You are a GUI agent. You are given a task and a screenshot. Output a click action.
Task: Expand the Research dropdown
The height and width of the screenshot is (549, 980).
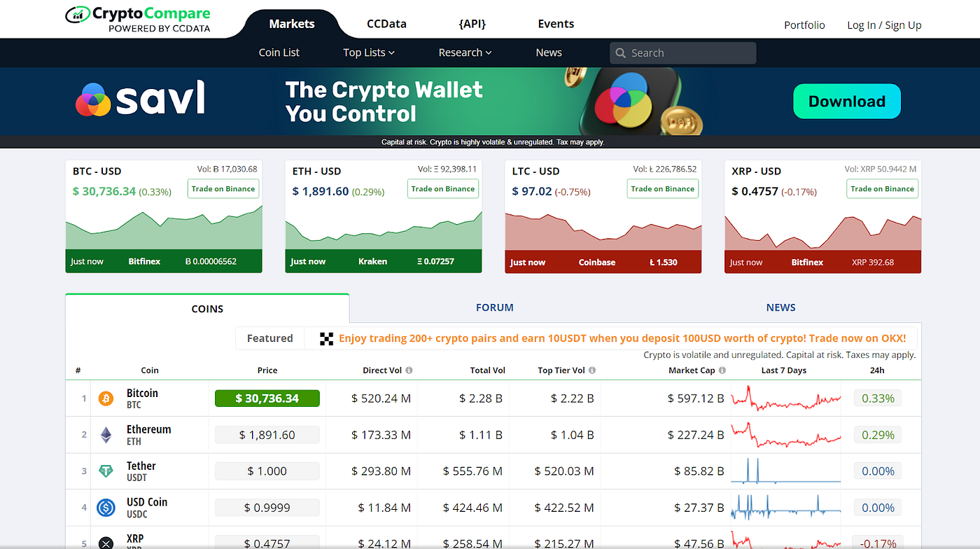coord(465,53)
